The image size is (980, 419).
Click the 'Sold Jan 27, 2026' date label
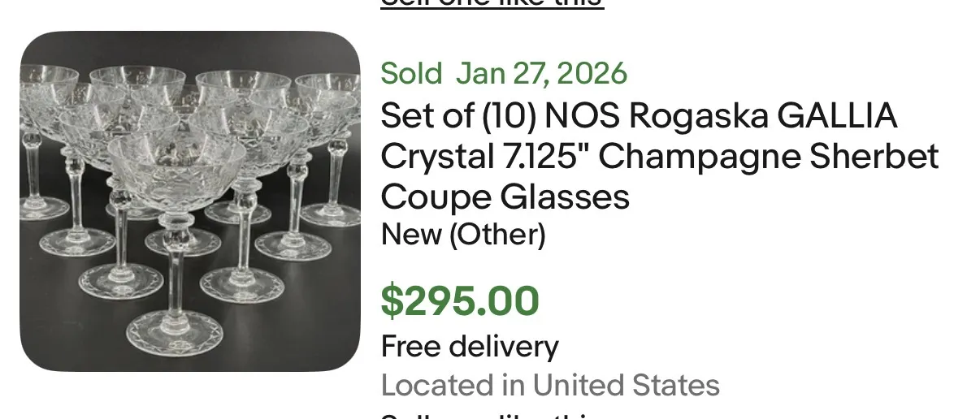click(504, 74)
